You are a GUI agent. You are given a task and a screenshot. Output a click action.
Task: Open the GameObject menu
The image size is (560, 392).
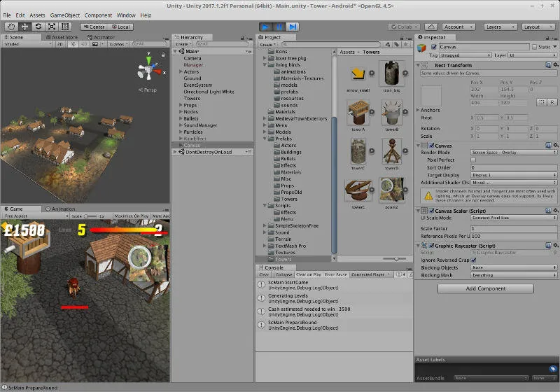[65, 15]
